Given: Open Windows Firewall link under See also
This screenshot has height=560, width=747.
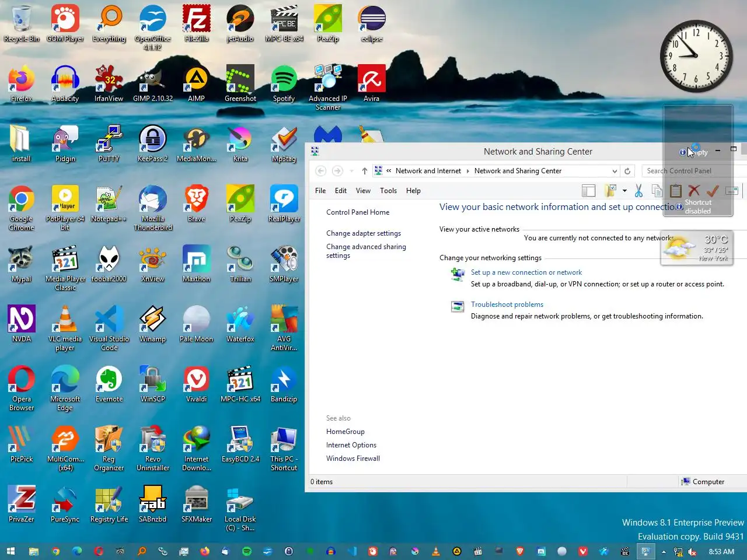Looking at the screenshot, I should [353, 459].
